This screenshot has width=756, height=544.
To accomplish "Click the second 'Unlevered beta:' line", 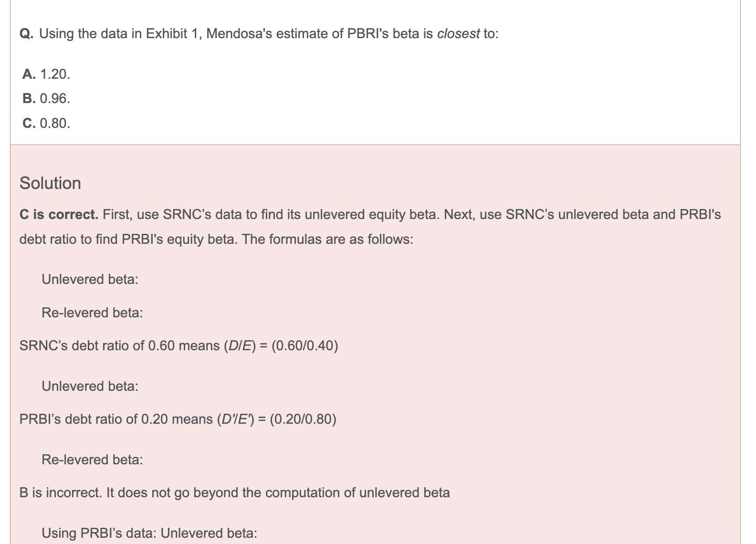I will click(90, 386).
